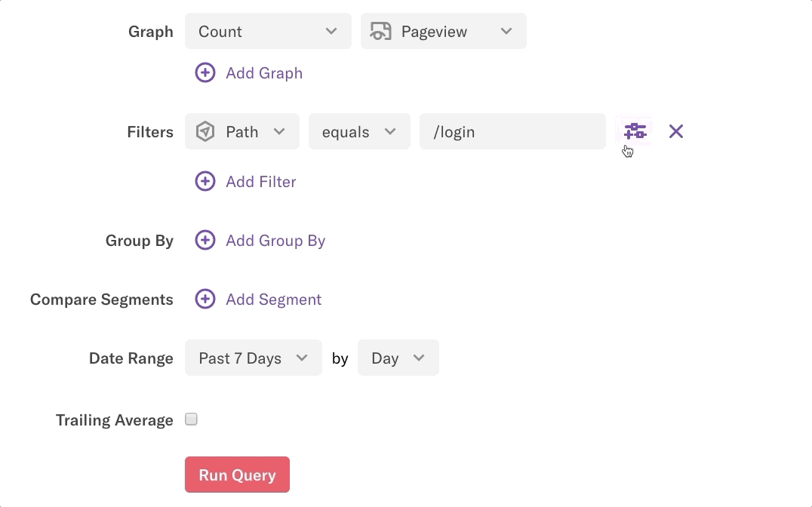Open filter options via sliders icon
Screen dimensions: 812x507
635,131
